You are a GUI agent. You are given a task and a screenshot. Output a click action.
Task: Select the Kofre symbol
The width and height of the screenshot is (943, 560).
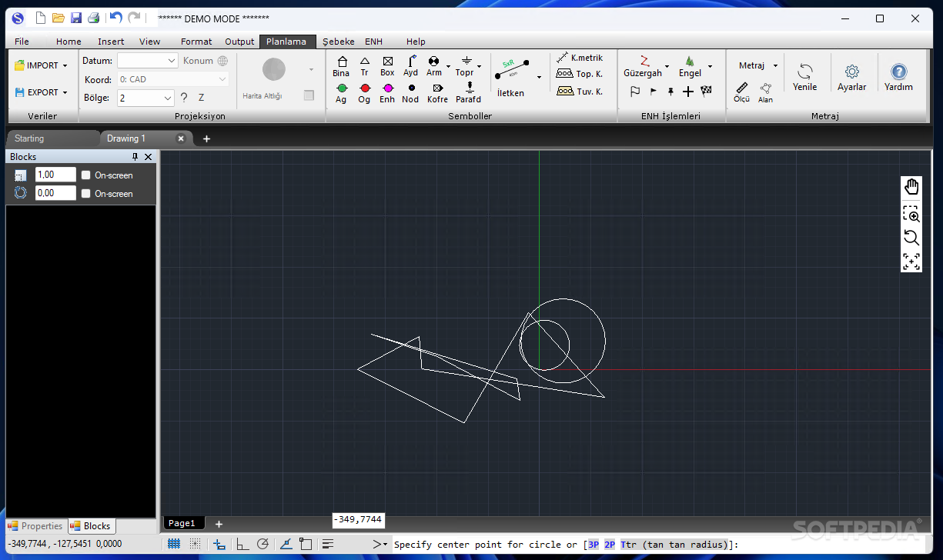click(x=437, y=93)
